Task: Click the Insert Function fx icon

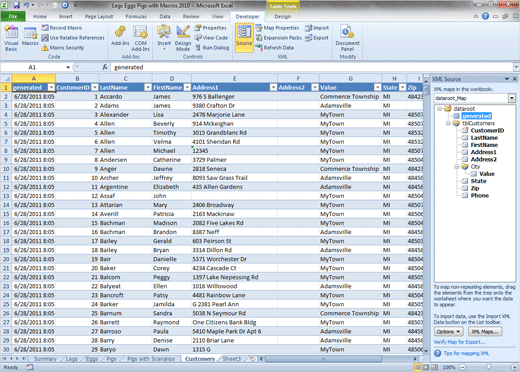Action: point(105,67)
